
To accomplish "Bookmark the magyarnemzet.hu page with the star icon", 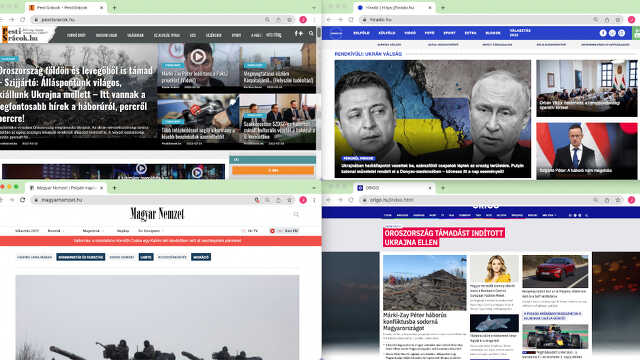I will [289, 200].
